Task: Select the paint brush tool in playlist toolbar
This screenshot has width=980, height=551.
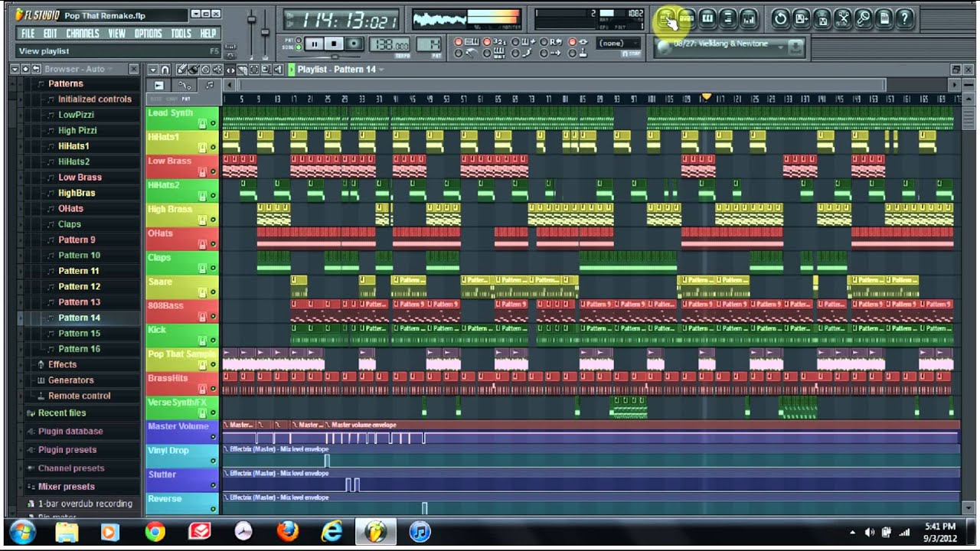Action: pos(193,70)
